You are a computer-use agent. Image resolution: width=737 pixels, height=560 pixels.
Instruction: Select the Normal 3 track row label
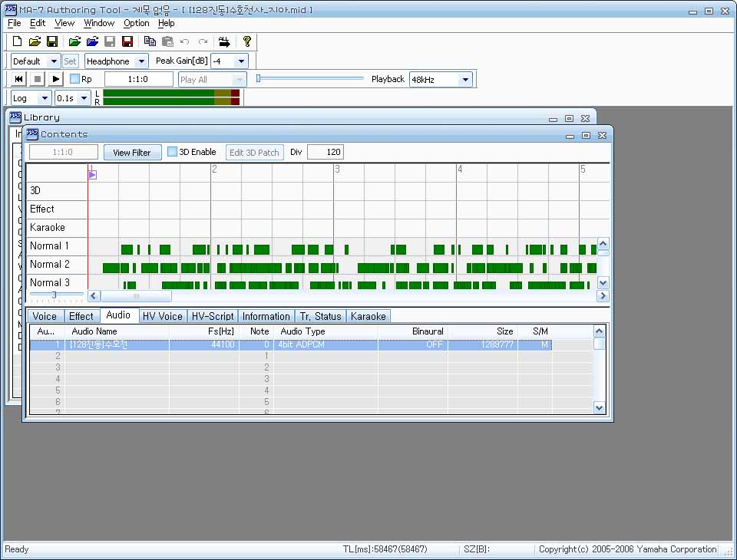56,282
